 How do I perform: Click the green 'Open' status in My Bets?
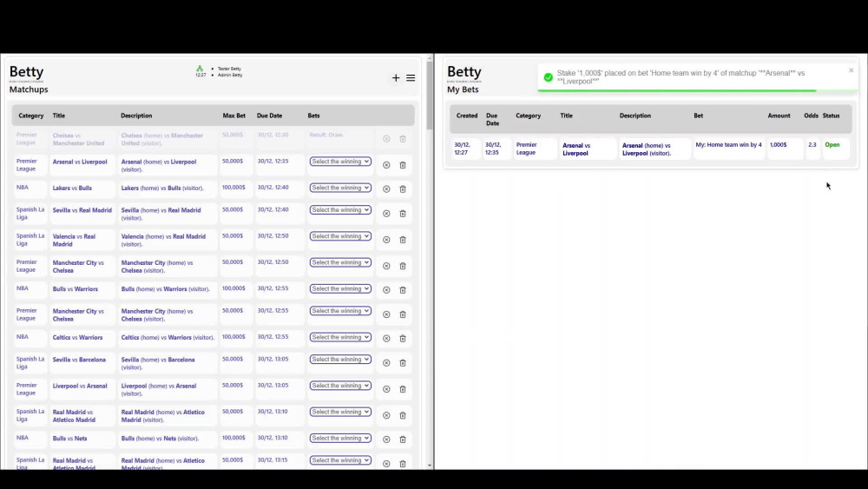pyautogui.click(x=832, y=144)
